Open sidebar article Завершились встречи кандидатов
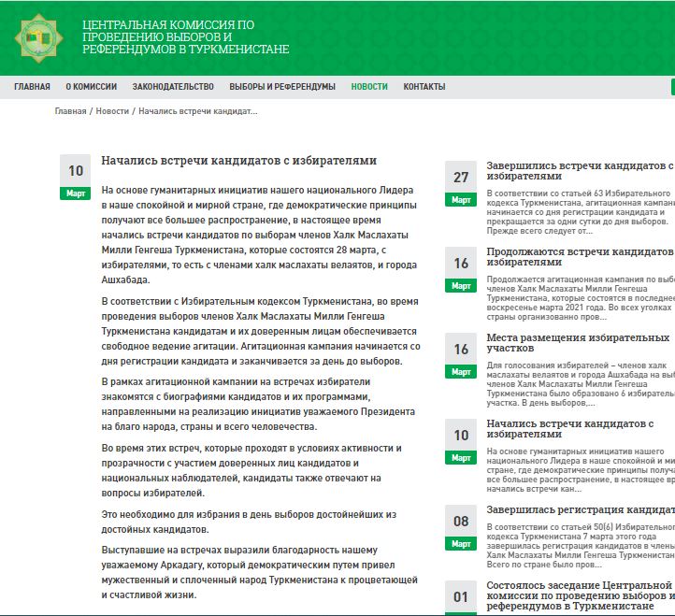Viewport: 675px width, 616px height. tap(581, 171)
